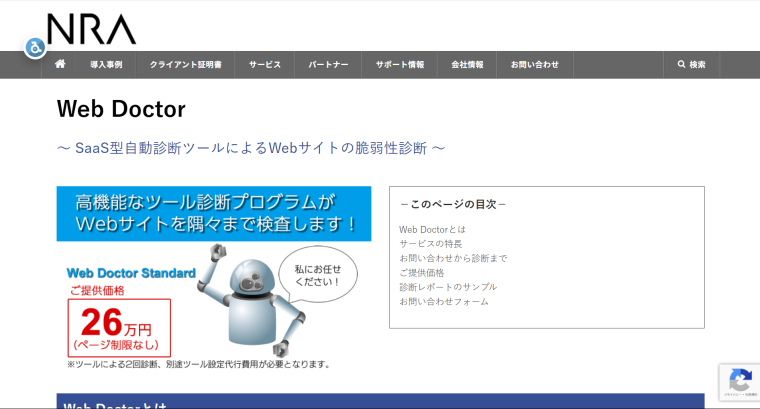Open the accessibility widget icon
This screenshot has width=760, height=409.
pos(35,47)
